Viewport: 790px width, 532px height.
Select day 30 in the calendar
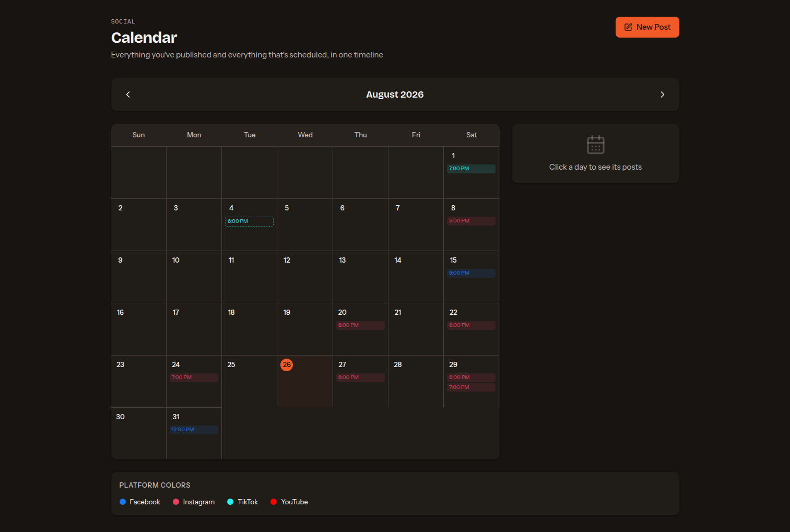click(x=139, y=433)
